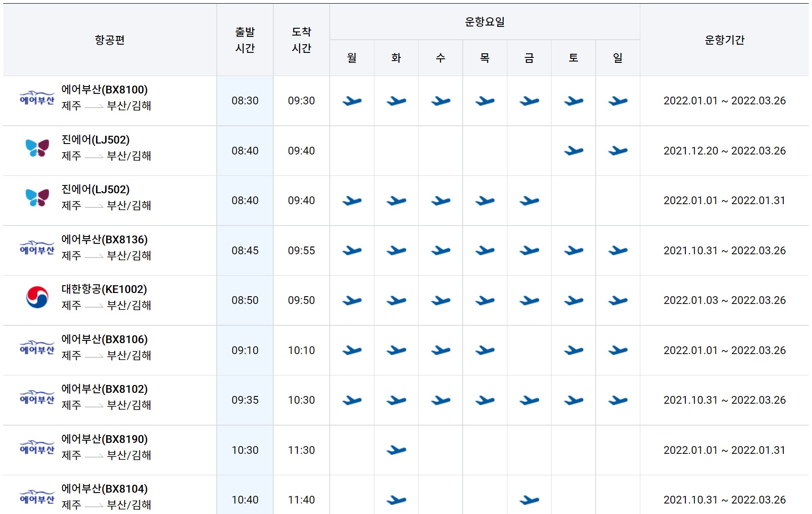Click Saturday plane icon for LJ502 08:40 weekend row

(x=573, y=150)
